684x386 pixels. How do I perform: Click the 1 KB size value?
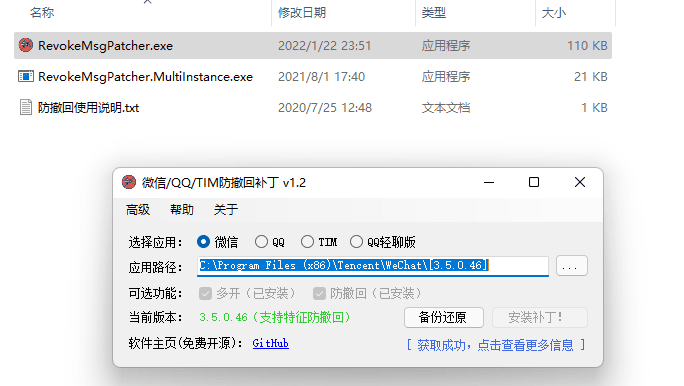[x=594, y=108]
